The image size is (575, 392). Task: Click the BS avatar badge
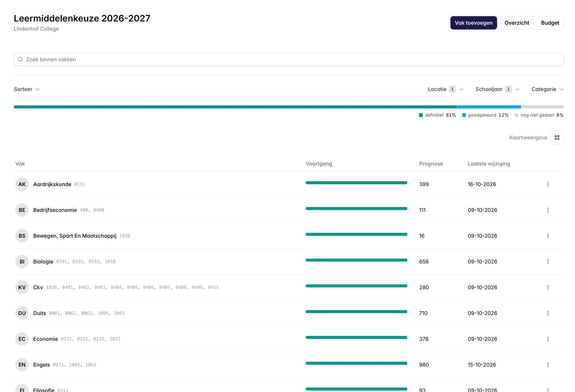22,236
